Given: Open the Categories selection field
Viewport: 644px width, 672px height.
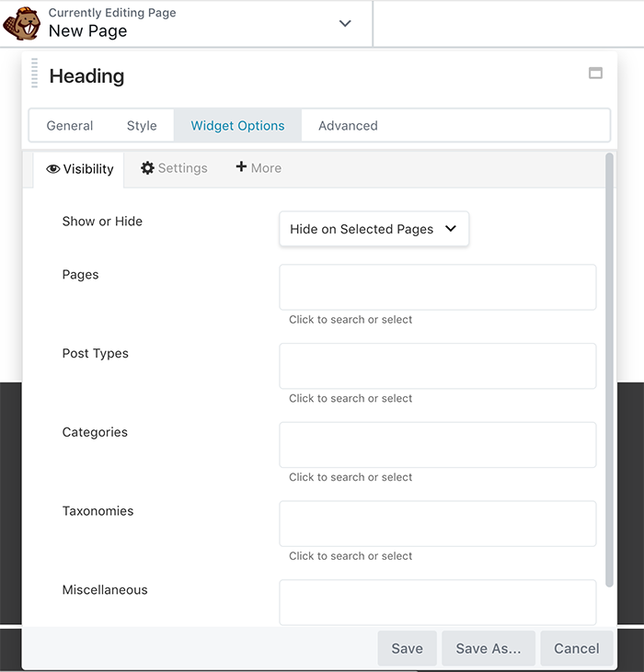Looking at the screenshot, I should coord(437,445).
